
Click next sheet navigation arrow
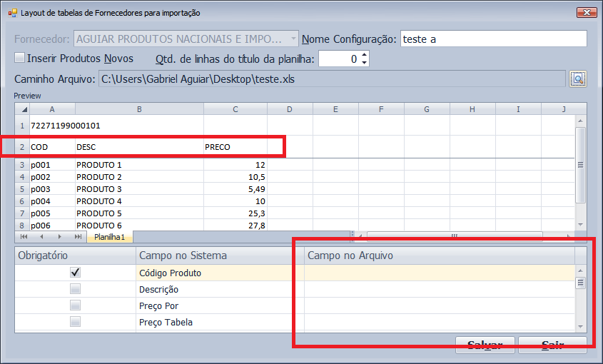[59, 237]
